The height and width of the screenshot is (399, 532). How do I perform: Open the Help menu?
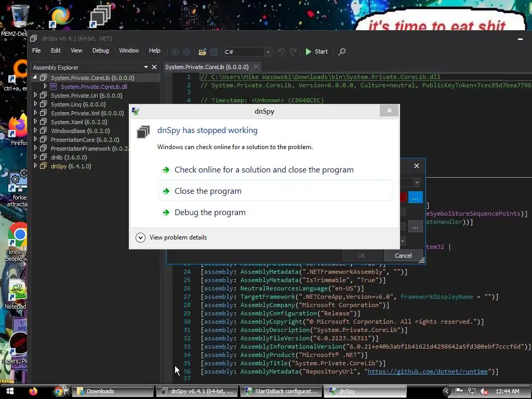(155, 50)
